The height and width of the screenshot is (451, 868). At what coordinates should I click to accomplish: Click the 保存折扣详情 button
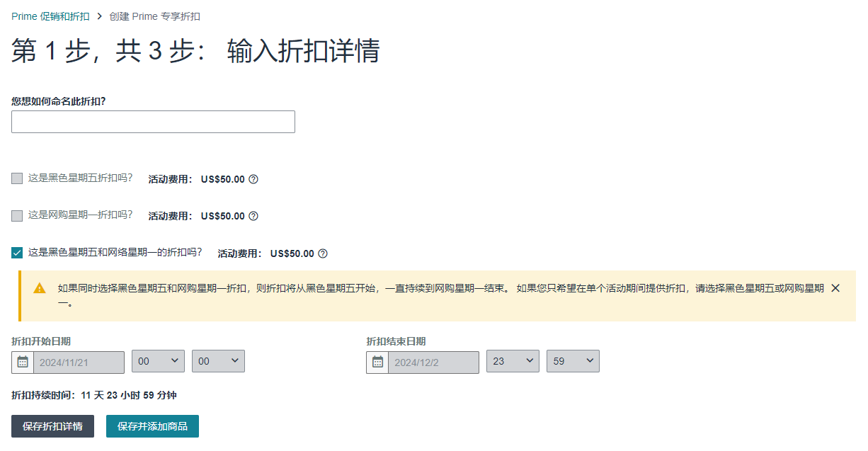pyautogui.click(x=52, y=426)
